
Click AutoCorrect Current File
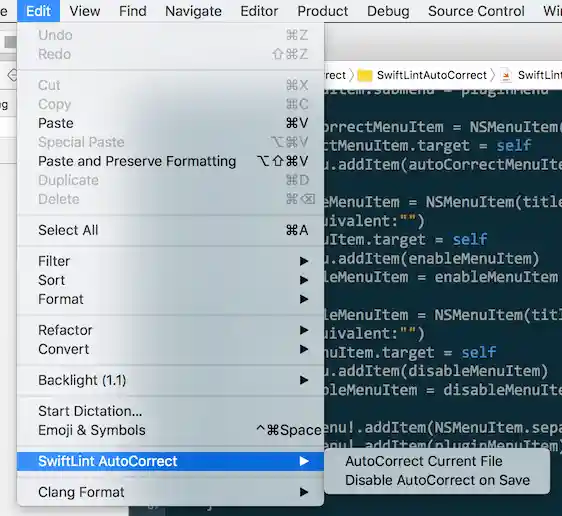pyautogui.click(x=437, y=461)
